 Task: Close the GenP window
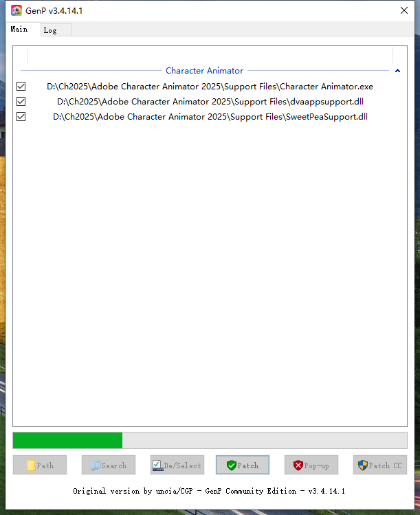(x=404, y=10)
